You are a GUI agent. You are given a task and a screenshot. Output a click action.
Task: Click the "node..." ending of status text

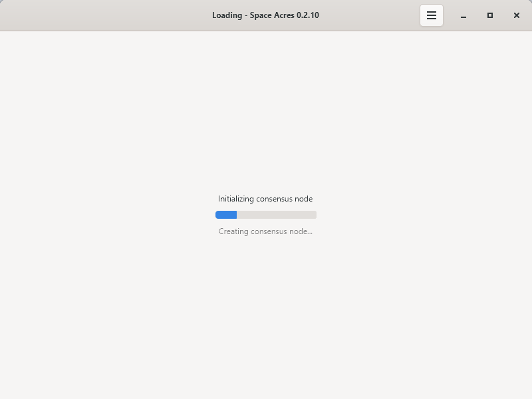(301, 231)
